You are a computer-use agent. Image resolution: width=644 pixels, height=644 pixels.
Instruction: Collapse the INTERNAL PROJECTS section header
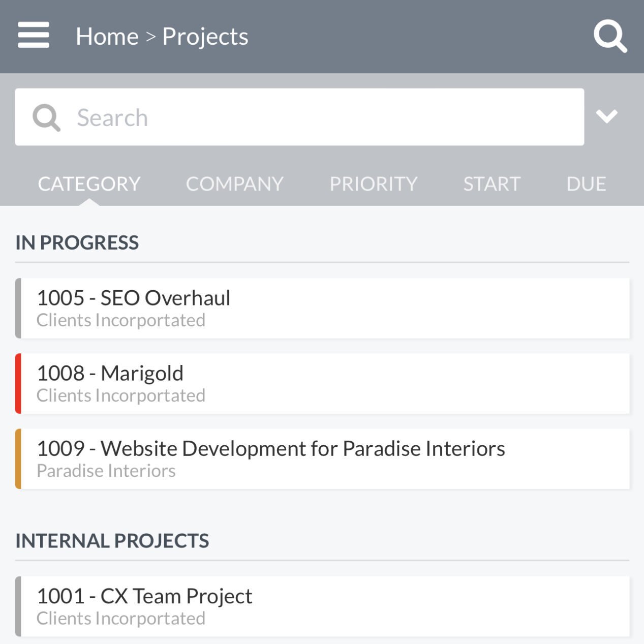point(112,541)
